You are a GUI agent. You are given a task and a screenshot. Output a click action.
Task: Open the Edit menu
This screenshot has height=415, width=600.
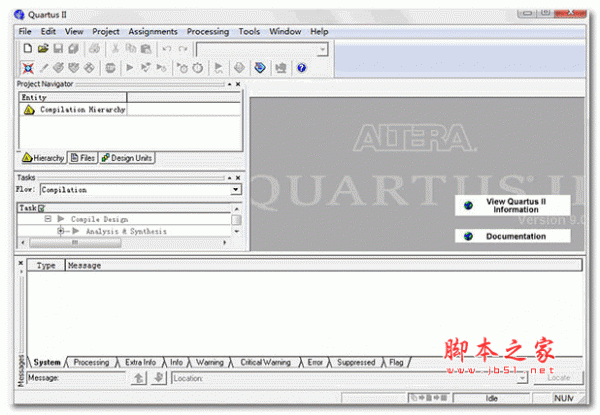click(48, 31)
